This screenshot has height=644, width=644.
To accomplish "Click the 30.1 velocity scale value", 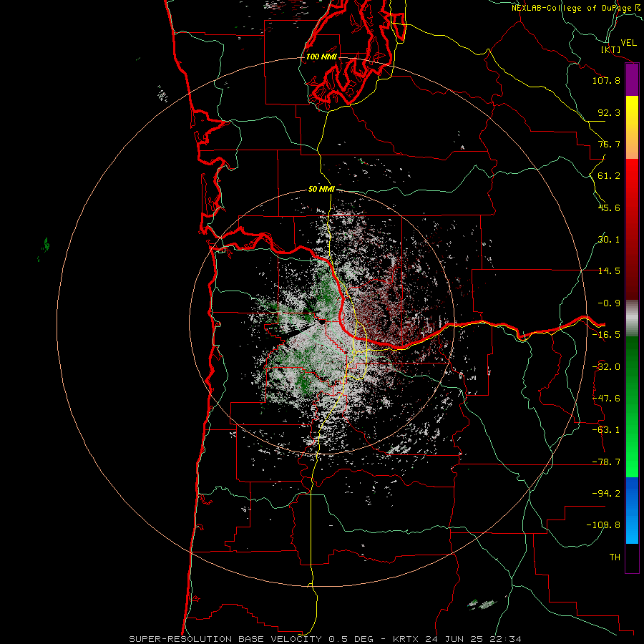I will (x=609, y=240).
